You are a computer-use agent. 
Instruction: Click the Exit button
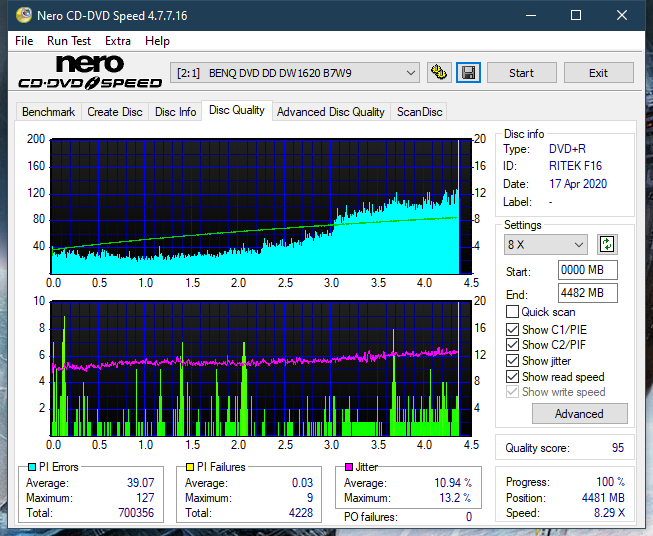tap(598, 73)
